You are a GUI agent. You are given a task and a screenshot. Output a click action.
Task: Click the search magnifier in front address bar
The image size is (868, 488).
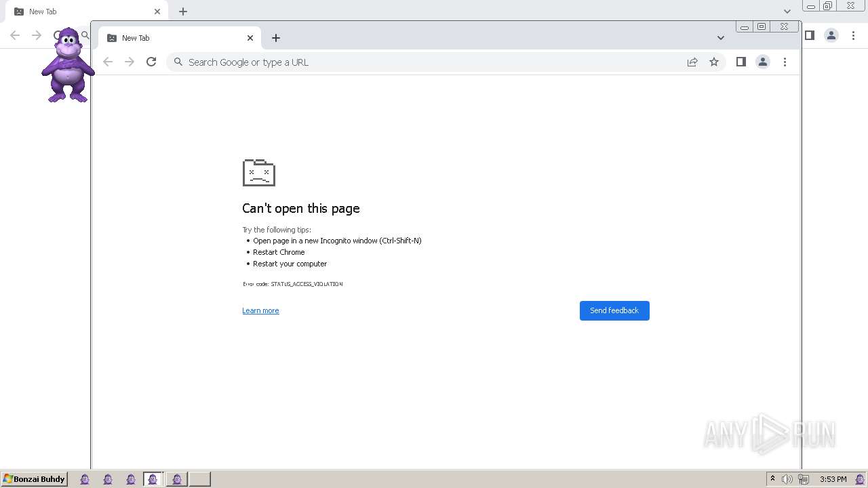178,62
